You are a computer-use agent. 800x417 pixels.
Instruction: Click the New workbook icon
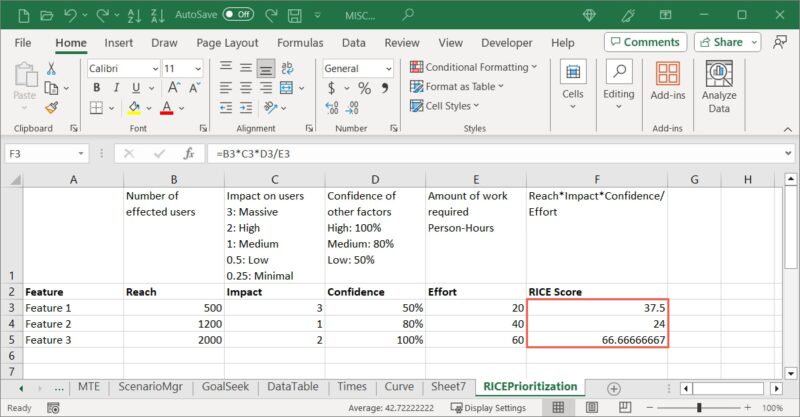coord(23,15)
